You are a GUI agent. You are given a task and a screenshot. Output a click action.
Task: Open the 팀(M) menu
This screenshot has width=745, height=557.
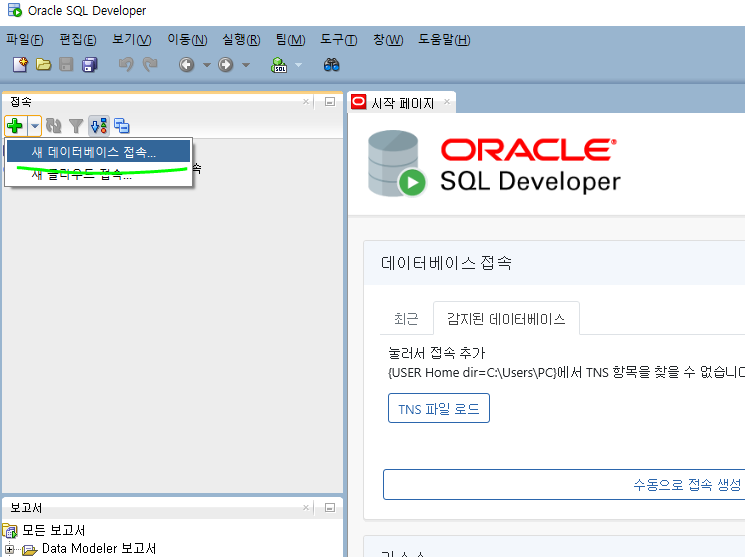coord(290,39)
